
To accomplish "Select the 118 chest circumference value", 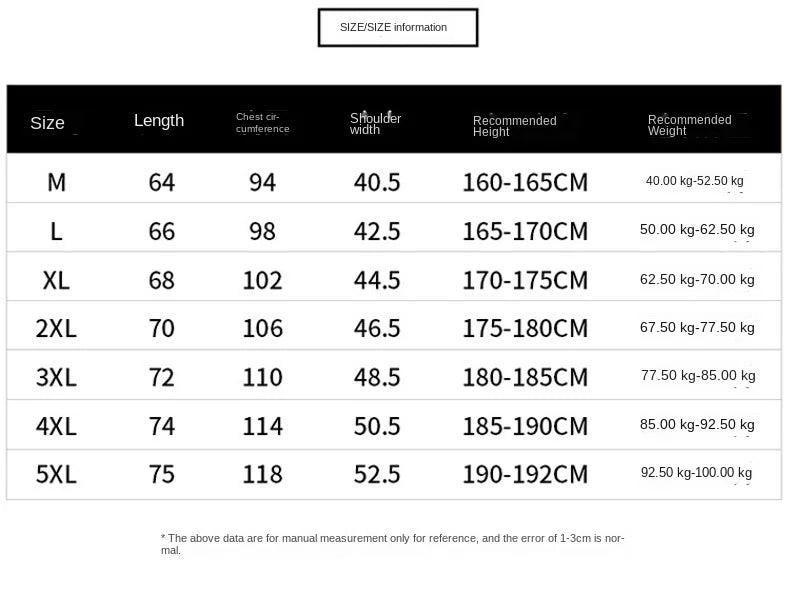I will click(x=262, y=474).
